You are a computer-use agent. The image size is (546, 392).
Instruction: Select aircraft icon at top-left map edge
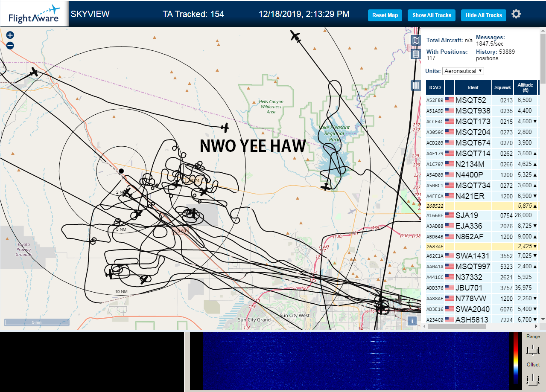[x=34, y=72]
